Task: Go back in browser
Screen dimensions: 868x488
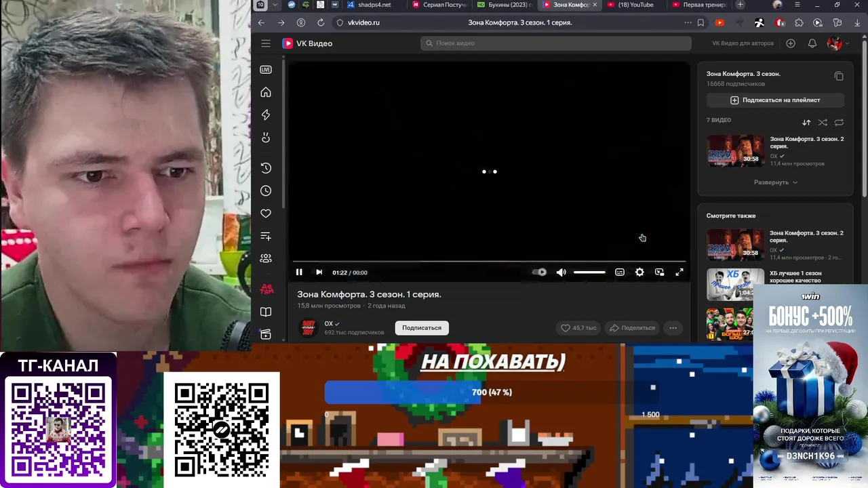Action: coord(261,22)
